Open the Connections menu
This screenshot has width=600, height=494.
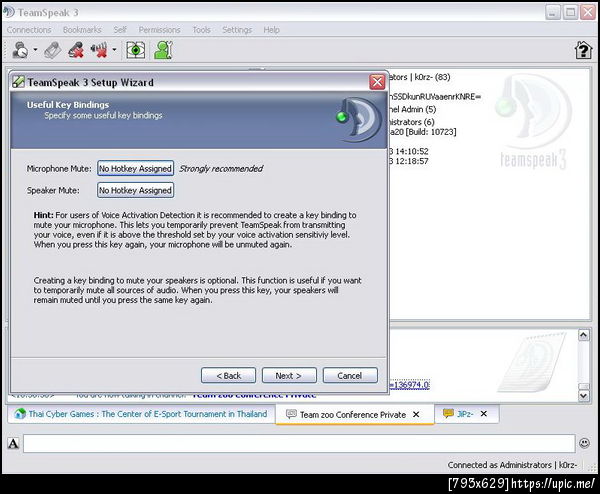coord(29,30)
